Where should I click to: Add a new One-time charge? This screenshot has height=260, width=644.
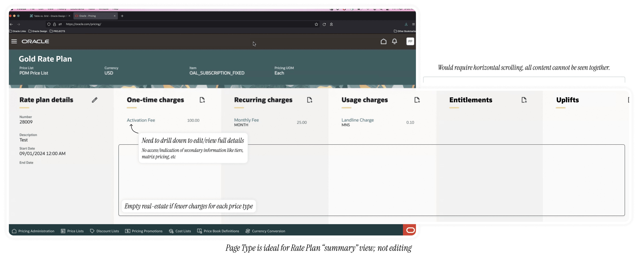(x=202, y=100)
